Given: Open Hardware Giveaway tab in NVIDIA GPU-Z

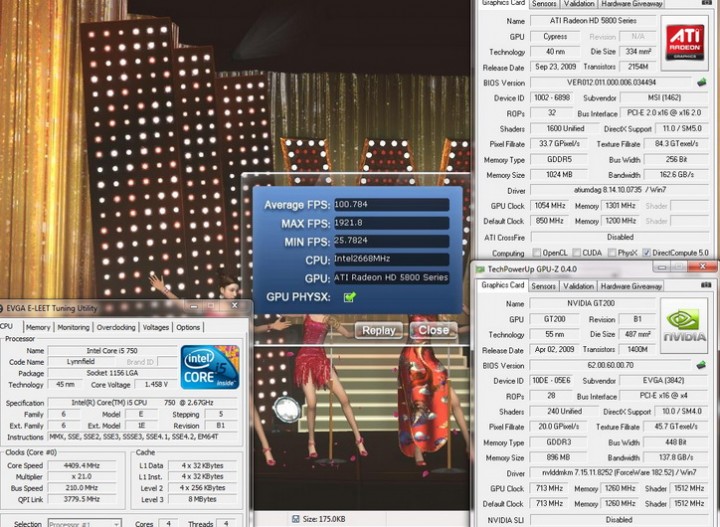Looking at the screenshot, I should (x=631, y=286).
